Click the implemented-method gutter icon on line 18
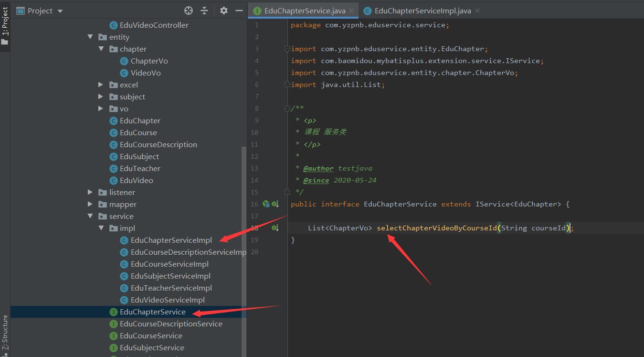644x357 pixels. tap(275, 228)
